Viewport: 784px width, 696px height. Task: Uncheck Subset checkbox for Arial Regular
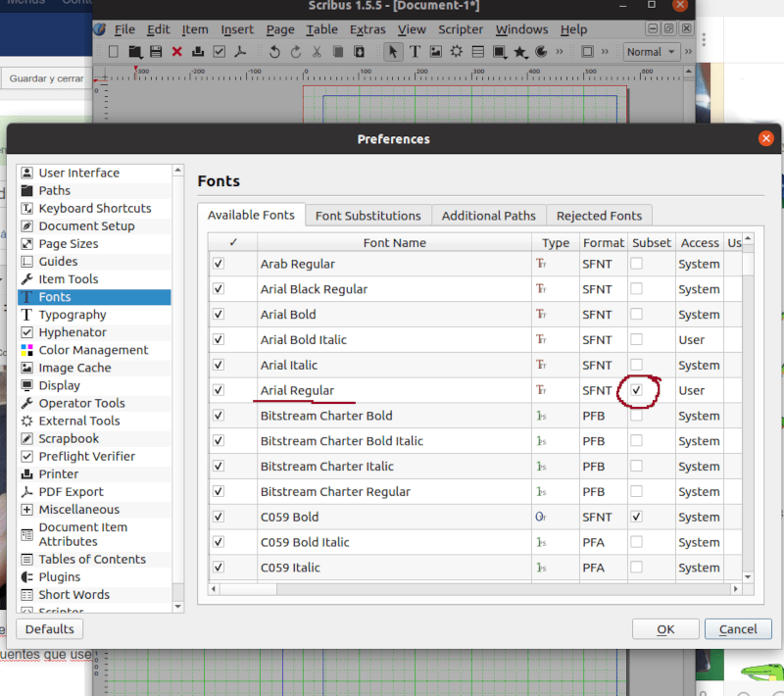point(636,390)
